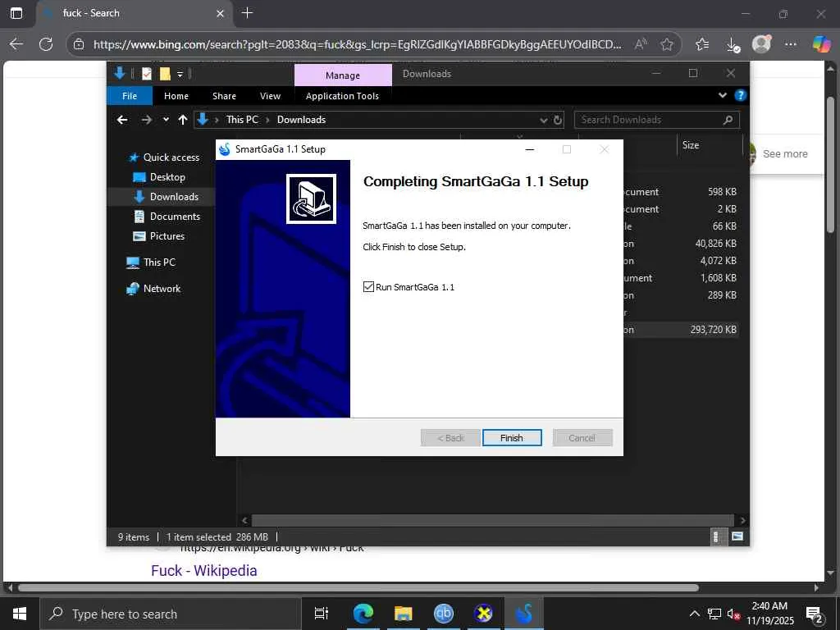This screenshot has height=630, width=840.
Task: Open the Customize Quick Access Toolbar dropdown
Action: pyautogui.click(x=180, y=75)
